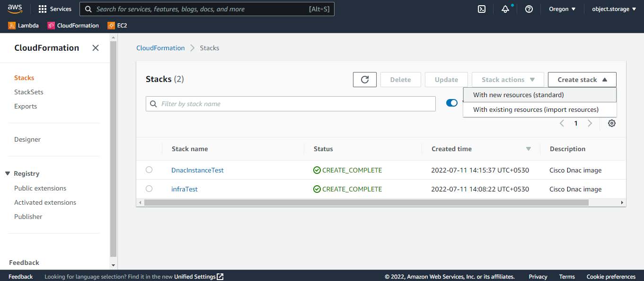Open the Lambda bookmark shortcut
The image size is (644, 281).
click(x=24, y=26)
